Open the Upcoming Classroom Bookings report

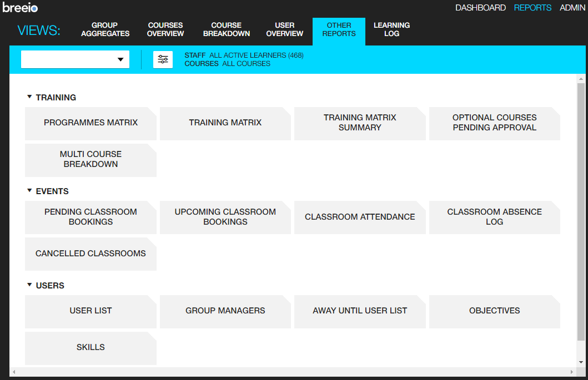(225, 217)
